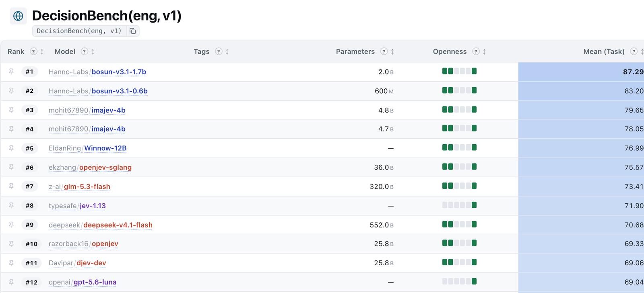Click the #12 rank badge
The width and height of the screenshot is (644, 293).
click(x=31, y=282)
